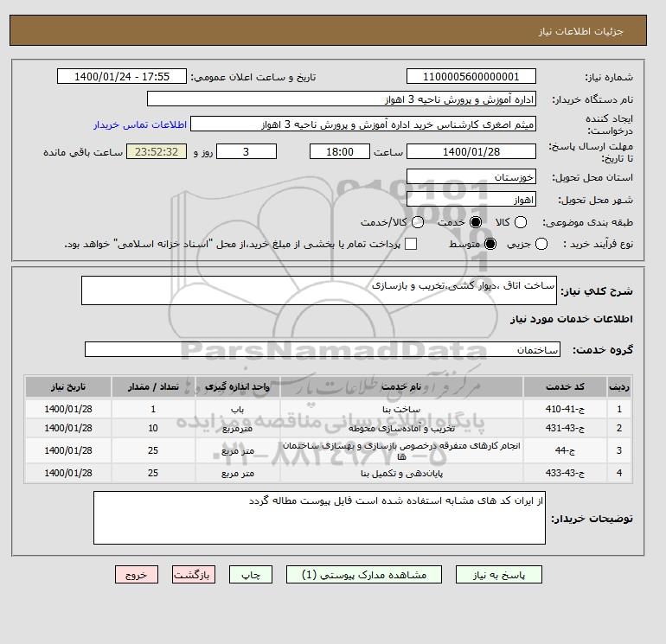
Task: Open مشاهده مدارک پیوستی (1) button
Action: 364,575
